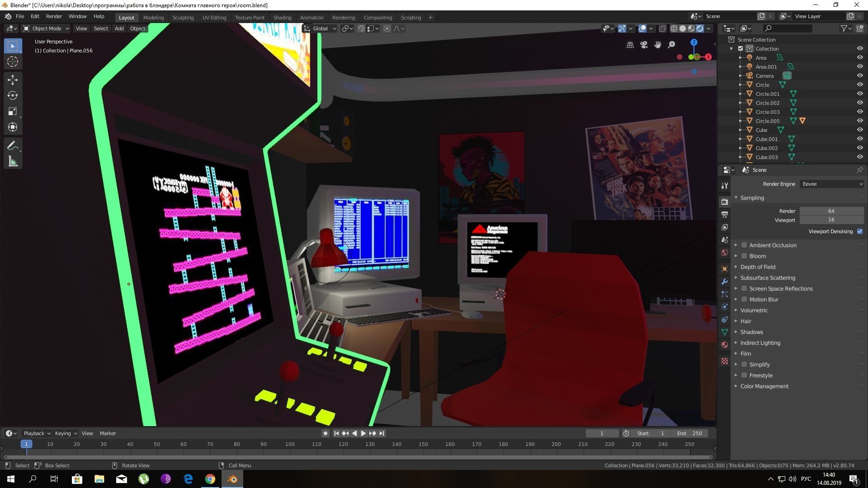The height and width of the screenshot is (488, 868).
Task: Switch to the UV Editing workspace tab
Action: click(214, 18)
